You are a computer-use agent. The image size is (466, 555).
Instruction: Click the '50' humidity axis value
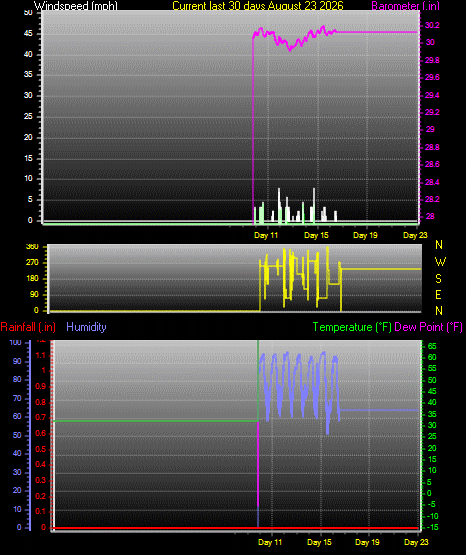tap(17, 435)
